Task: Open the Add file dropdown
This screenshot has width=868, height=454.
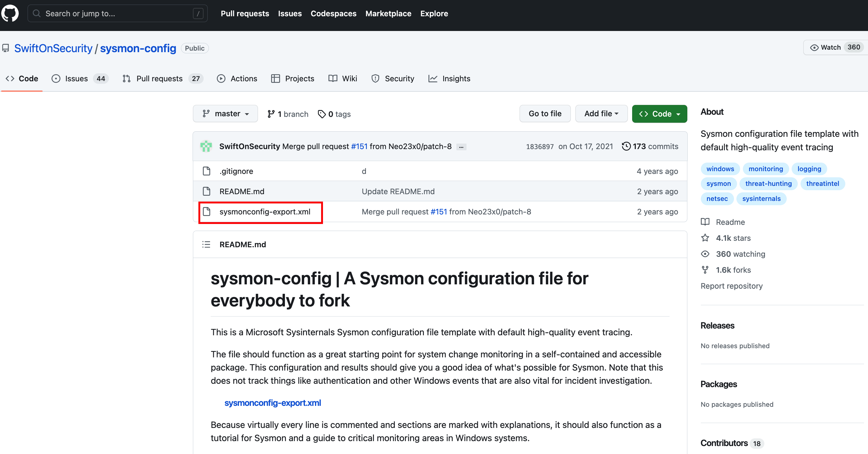Action: tap(601, 113)
